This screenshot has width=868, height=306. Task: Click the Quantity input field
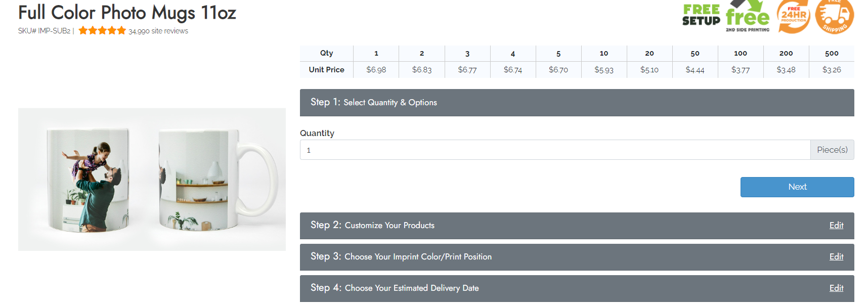click(555, 150)
